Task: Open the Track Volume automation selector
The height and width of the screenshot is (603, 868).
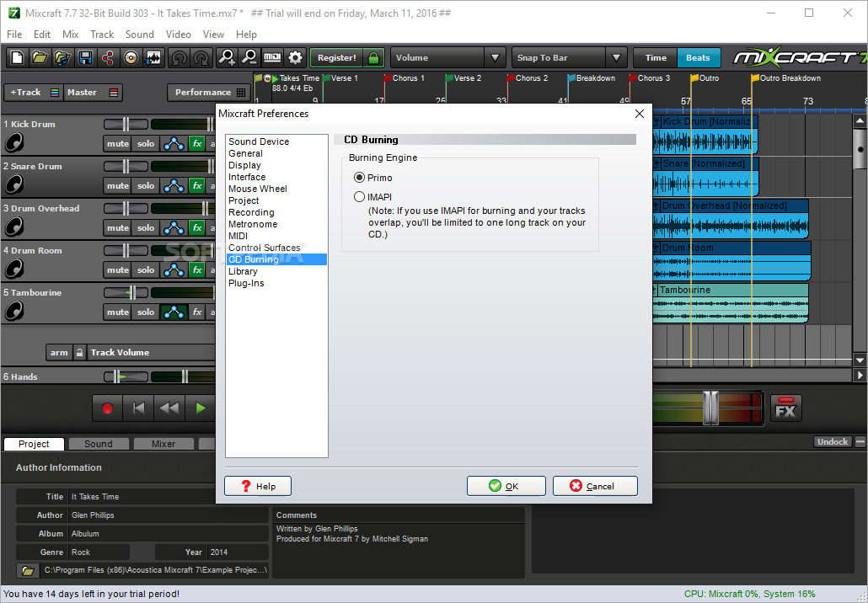Action: pos(151,352)
